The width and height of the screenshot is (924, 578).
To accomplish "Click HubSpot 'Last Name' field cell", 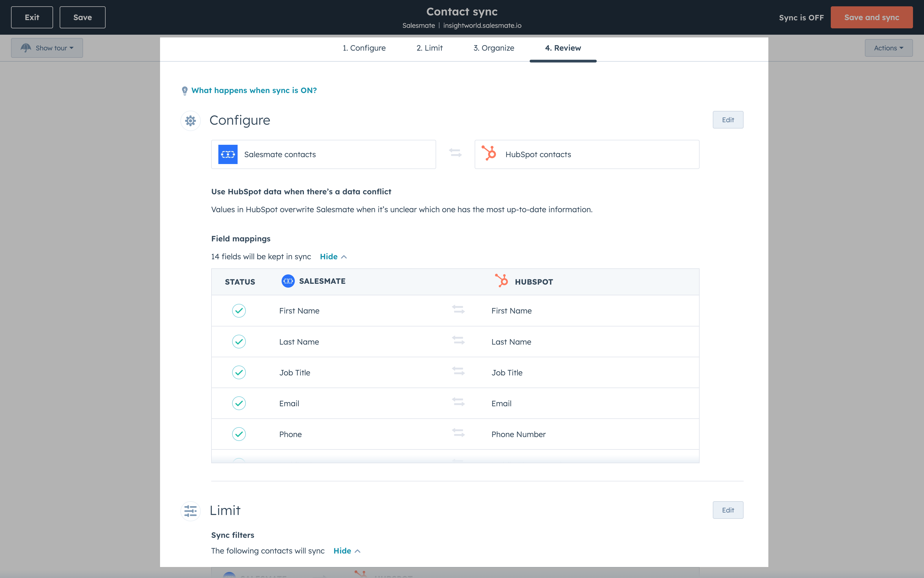I will tap(511, 342).
